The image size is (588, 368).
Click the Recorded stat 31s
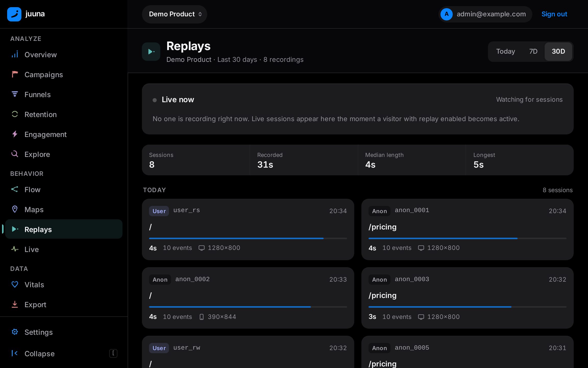pos(304,160)
